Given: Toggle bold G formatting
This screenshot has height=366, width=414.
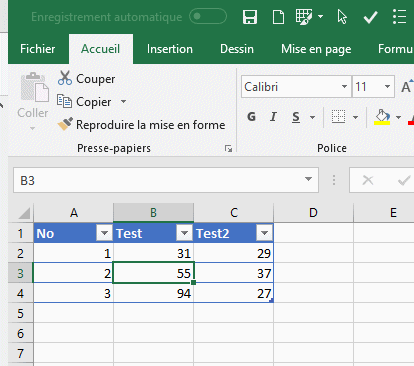Looking at the screenshot, I should tap(251, 117).
